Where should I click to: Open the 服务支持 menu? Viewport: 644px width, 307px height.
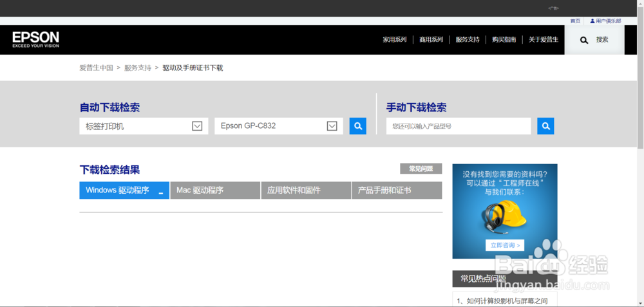468,40
